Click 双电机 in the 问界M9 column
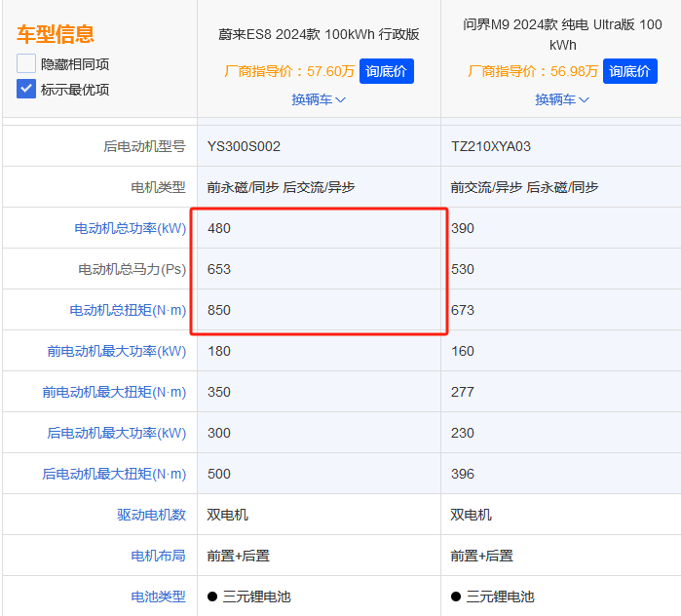Viewport: 681px width, 616px height. 471,515
